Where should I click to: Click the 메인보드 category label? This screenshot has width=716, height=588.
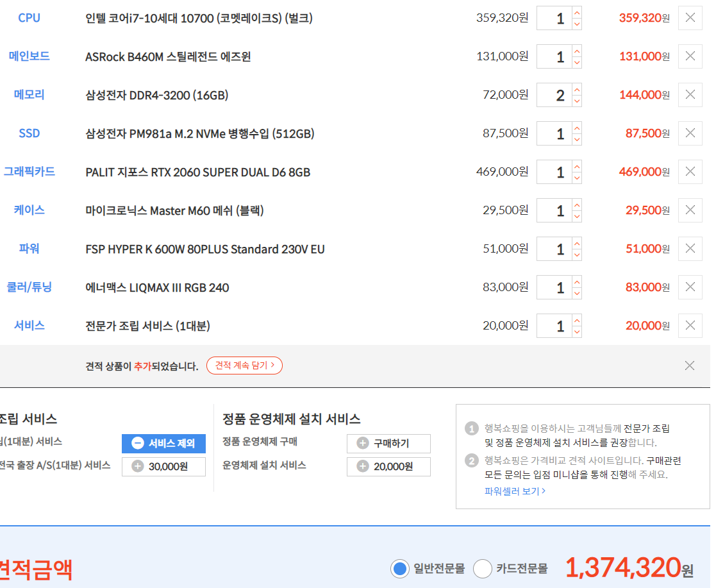(x=29, y=56)
